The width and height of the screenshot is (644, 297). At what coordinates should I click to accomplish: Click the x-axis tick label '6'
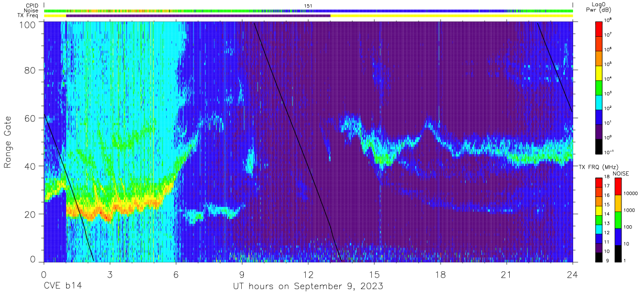(x=176, y=274)
